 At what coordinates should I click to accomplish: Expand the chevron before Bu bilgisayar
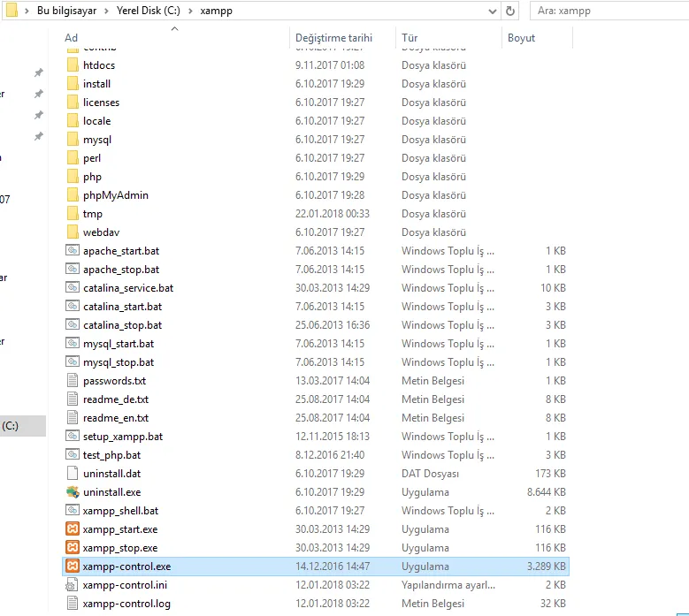click(27, 11)
